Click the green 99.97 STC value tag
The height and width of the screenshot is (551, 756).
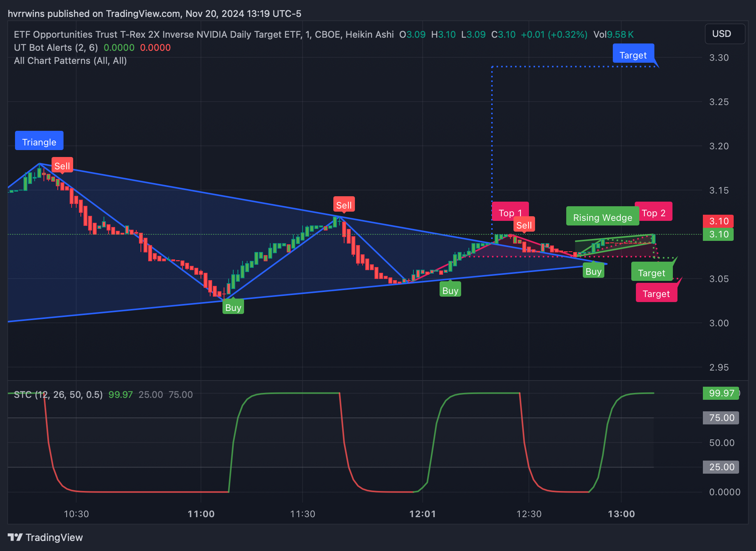click(x=721, y=393)
